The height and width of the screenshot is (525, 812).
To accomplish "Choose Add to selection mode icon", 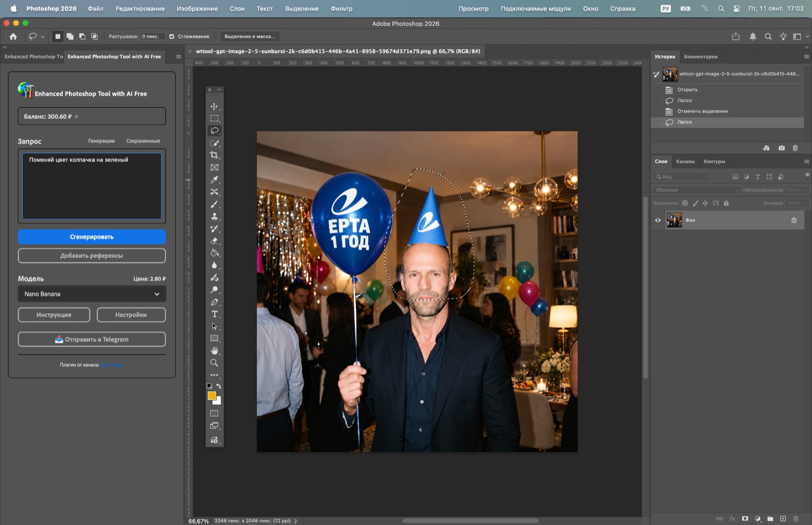I will click(x=70, y=37).
